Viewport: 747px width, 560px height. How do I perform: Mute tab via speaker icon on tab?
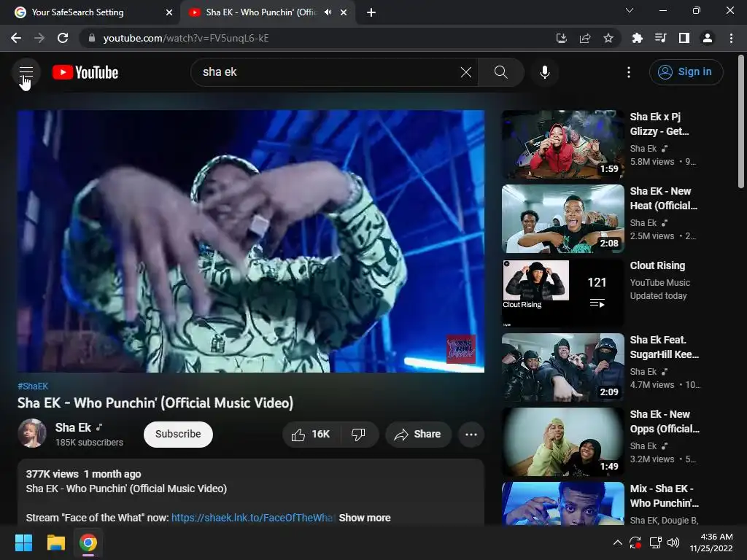click(328, 12)
